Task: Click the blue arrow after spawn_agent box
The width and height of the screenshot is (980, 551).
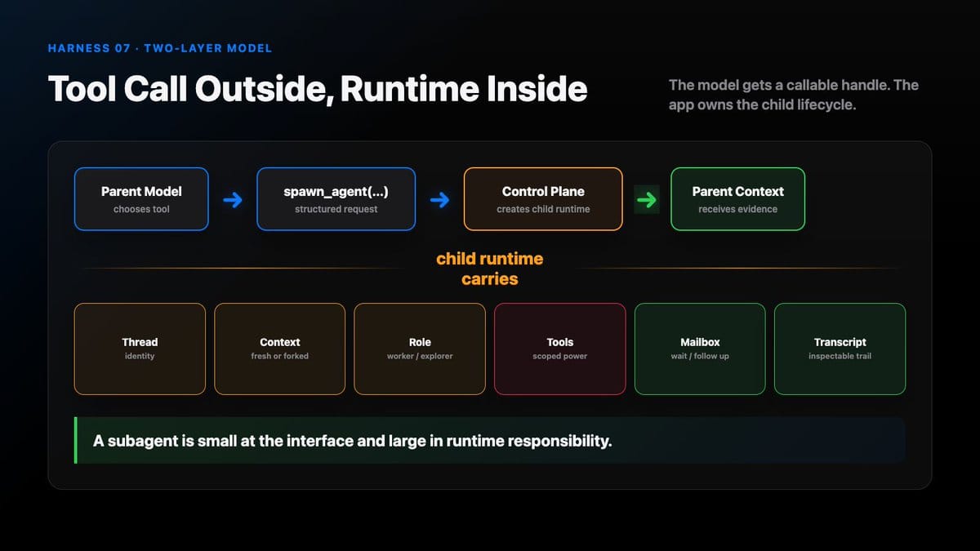Action: coord(439,200)
